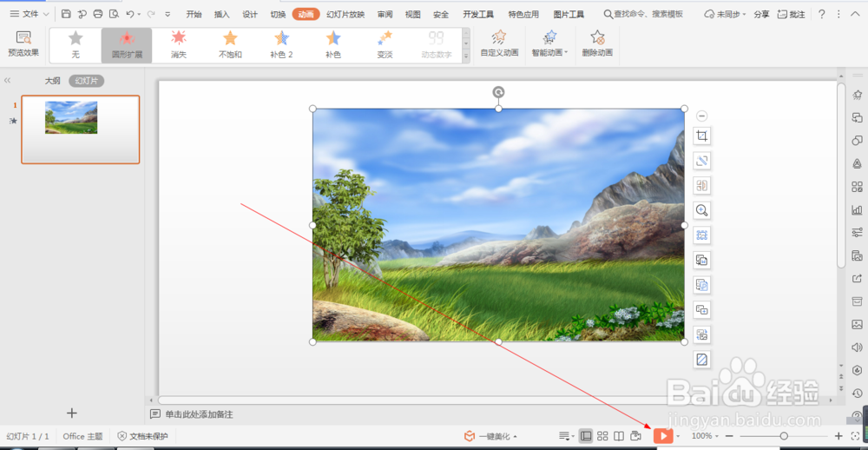Open the 设计 tab
This screenshot has height=450, width=868.
pos(250,15)
